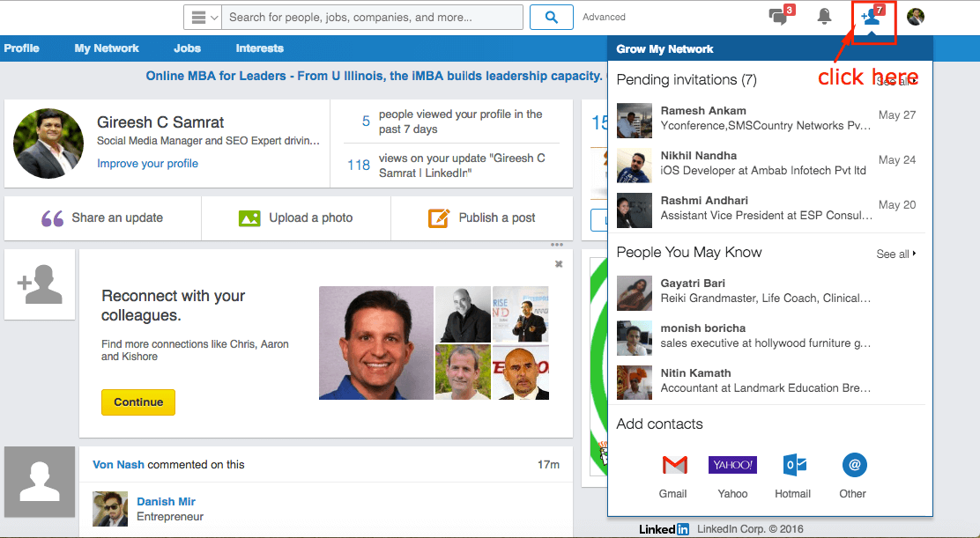Focus the search for people field

click(x=373, y=18)
